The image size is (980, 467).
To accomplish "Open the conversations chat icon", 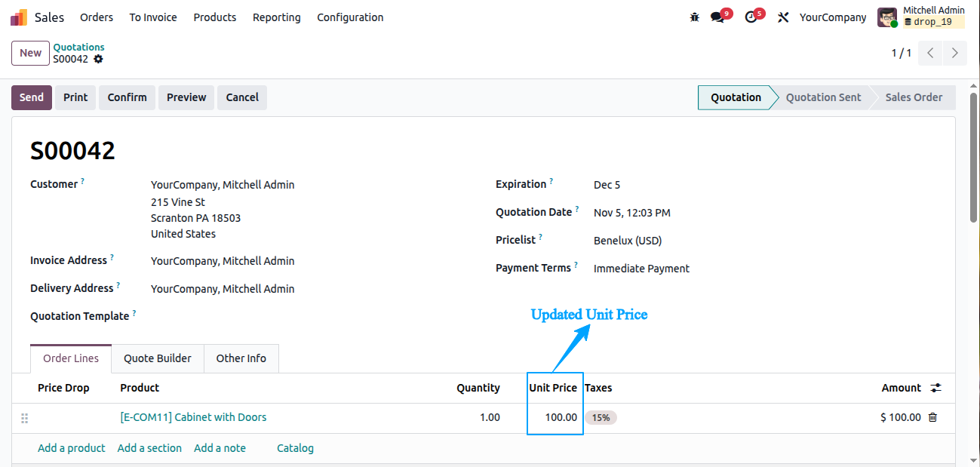I will coord(717,17).
